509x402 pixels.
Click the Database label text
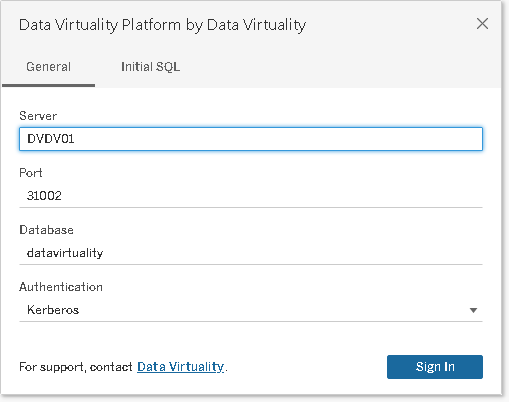(x=46, y=230)
